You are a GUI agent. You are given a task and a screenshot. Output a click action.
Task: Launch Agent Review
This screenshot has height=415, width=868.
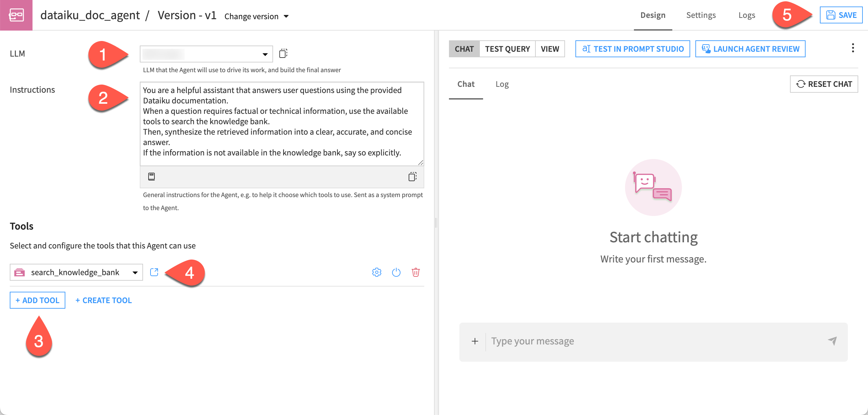(750, 48)
